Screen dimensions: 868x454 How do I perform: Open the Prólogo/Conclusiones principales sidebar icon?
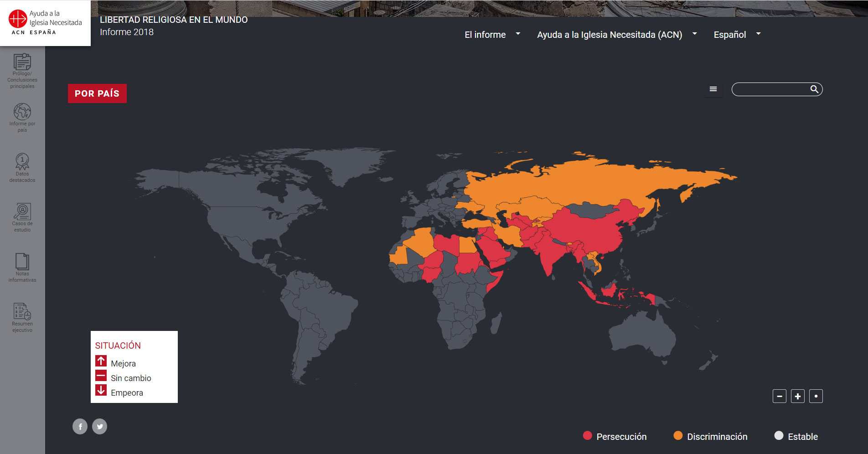(22, 63)
